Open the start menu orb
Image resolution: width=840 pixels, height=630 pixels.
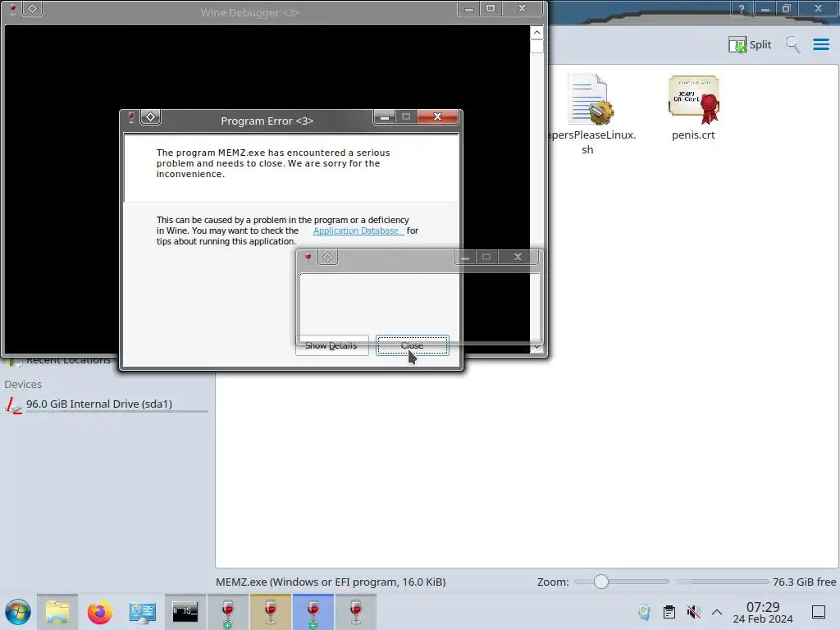tap(18, 612)
